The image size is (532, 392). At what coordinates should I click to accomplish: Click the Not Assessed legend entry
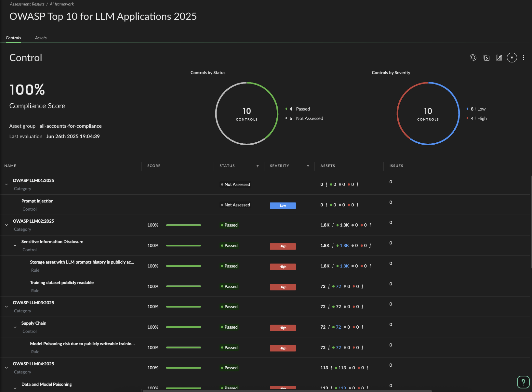(304, 118)
